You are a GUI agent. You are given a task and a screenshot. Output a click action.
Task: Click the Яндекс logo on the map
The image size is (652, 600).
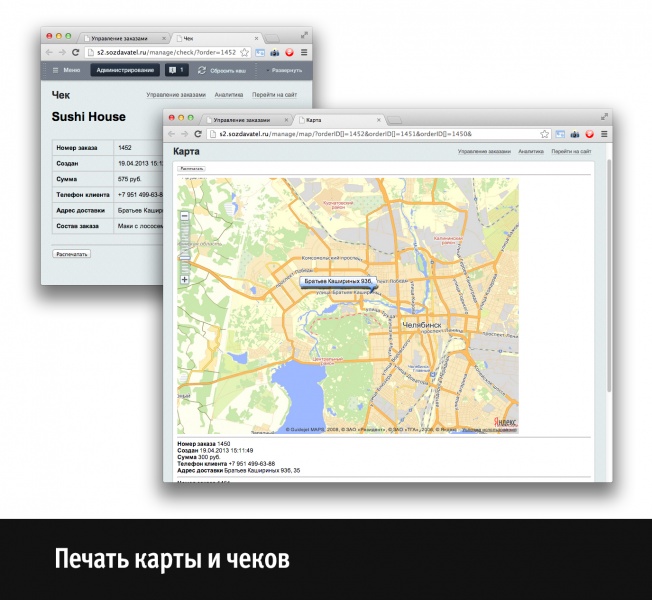click(x=505, y=422)
